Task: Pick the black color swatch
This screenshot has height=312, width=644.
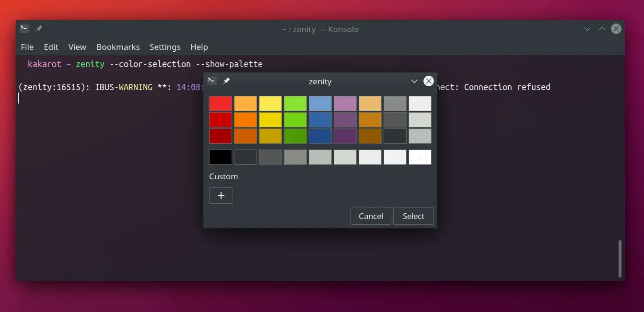Action: (x=221, y=157)
